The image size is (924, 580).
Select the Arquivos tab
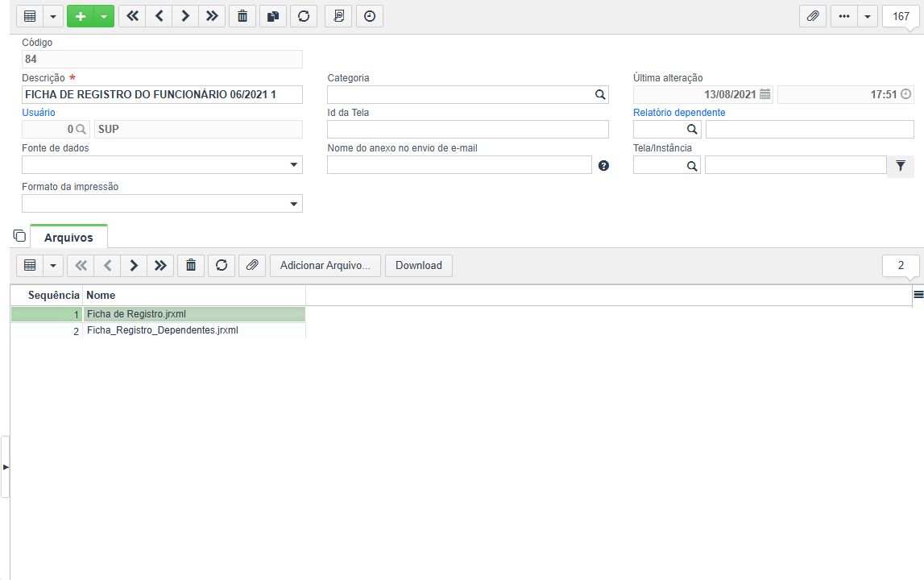pyautogui.click(x=68, y=237)
